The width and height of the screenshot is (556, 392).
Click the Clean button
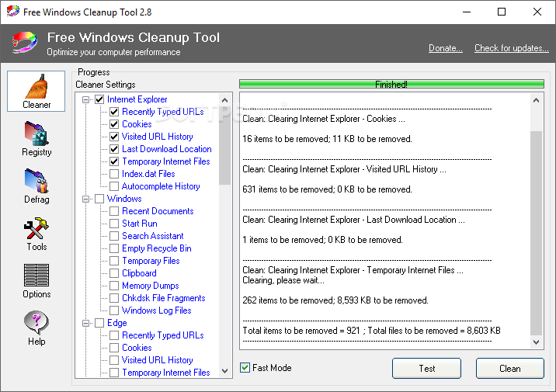(509, 368)
